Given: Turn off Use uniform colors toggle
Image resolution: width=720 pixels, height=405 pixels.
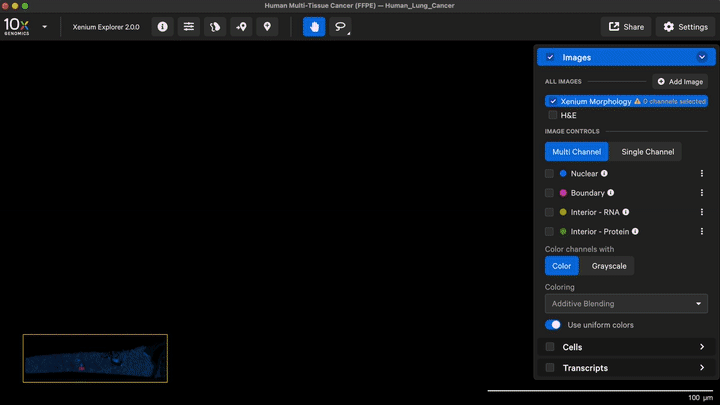Looking at the screenshot, I should click(553, 325).
